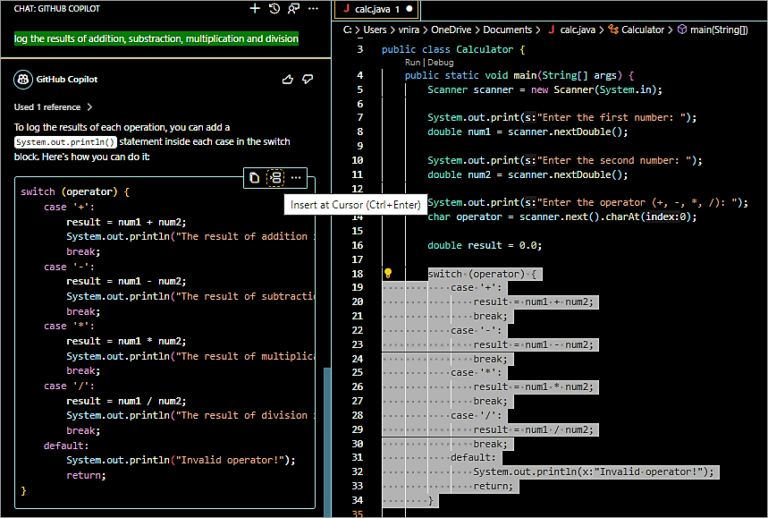
Task: Click the thumbs up icon on Copilot response
Action: pos(288,79)
